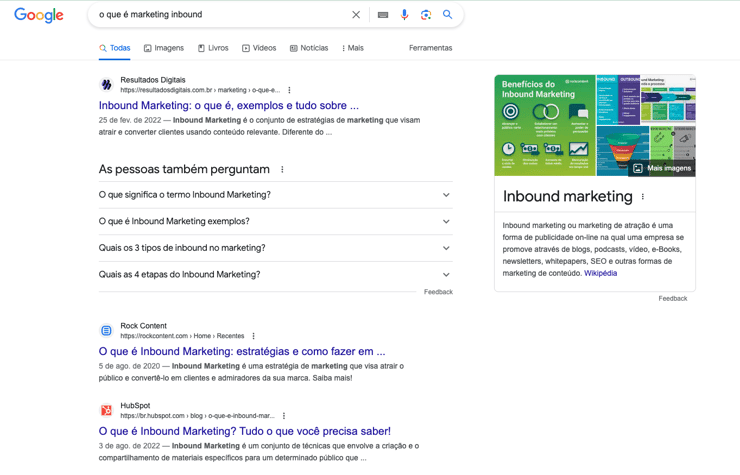This screenshot has width=740, height=475.
Task: Expand "Quais as 4 etapas do Inbound Marketing?"
Action: click(446, 275)
